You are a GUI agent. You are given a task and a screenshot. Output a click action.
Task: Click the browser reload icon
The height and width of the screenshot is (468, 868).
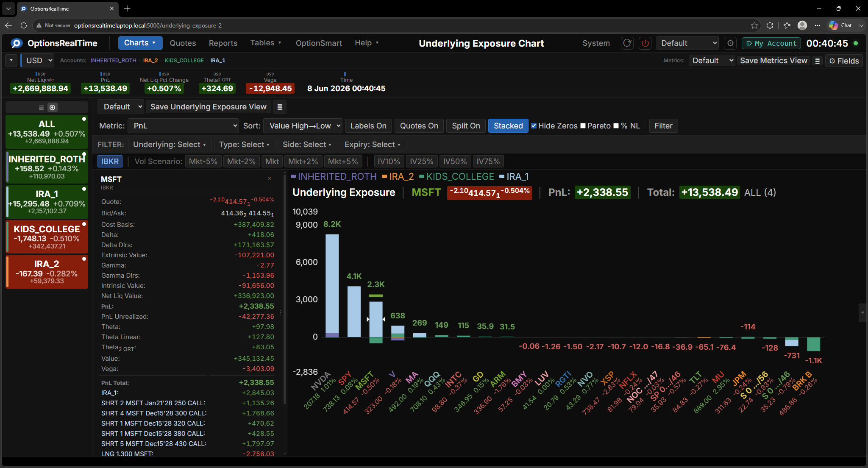coord(24,25)
